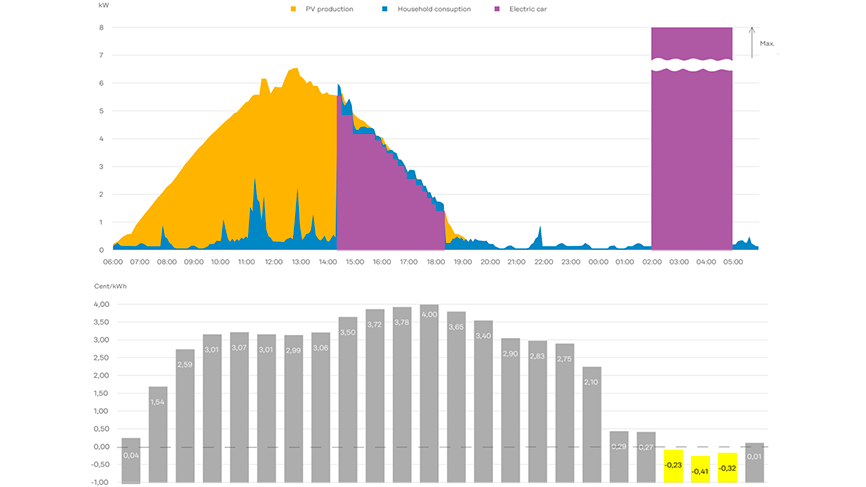Viewport: 866px width, 487px height.
Task: Select the gray bar labeled 1,54
Action: (x=158, y=430)
